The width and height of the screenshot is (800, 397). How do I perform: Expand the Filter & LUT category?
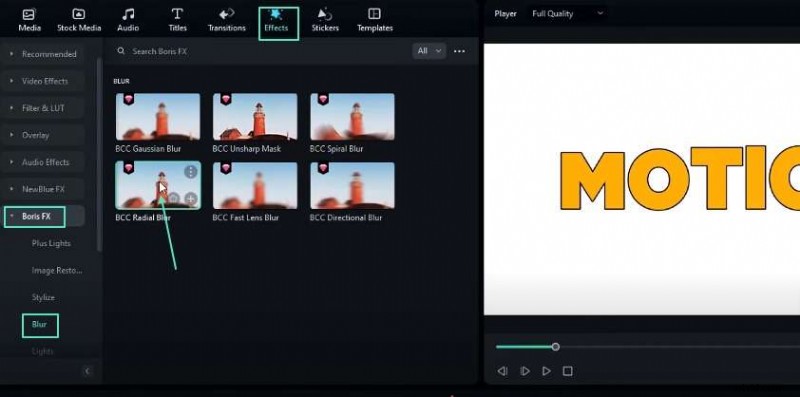click(x=43, y=108)
